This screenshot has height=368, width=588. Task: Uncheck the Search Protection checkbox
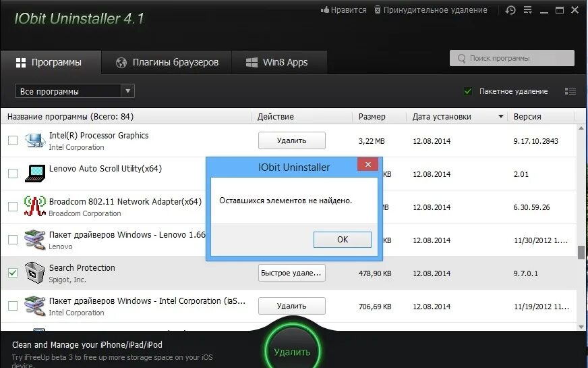(13, 273)
